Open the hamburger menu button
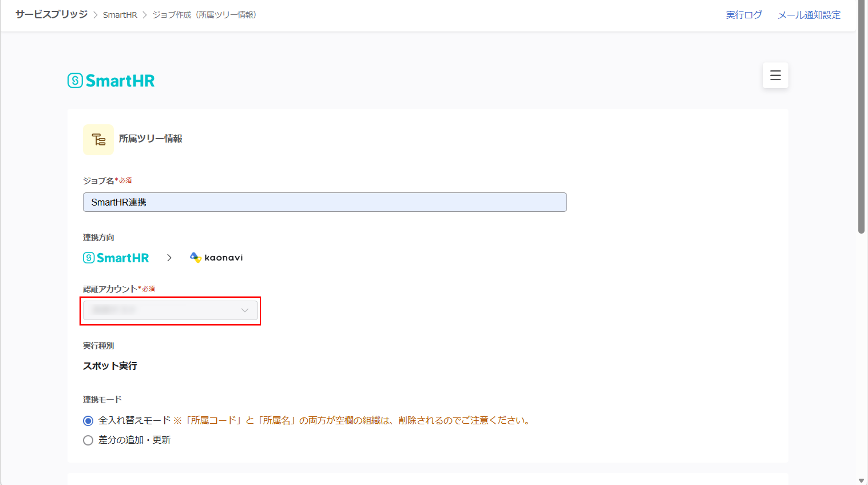Viewport: 868px width, 485px height. coord(775,75)
